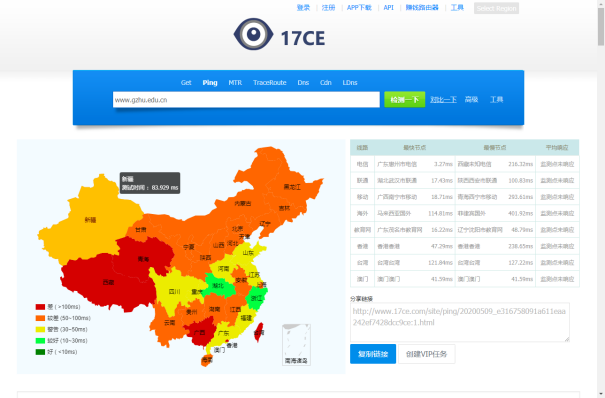The image size is (605, 398).
Task: Click the 南海诸岛 inset map
Action: pyautogui.click(x=296, y=345)
